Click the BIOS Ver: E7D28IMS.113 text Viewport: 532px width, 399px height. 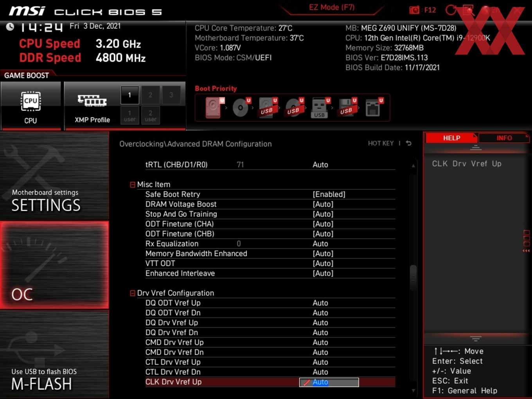pos(386,58)
